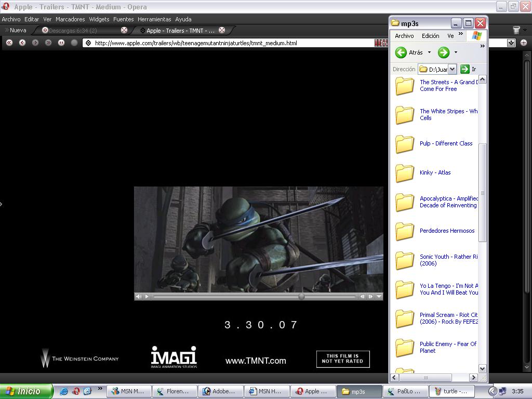Click Opera forward arrow button

[35, 43]
